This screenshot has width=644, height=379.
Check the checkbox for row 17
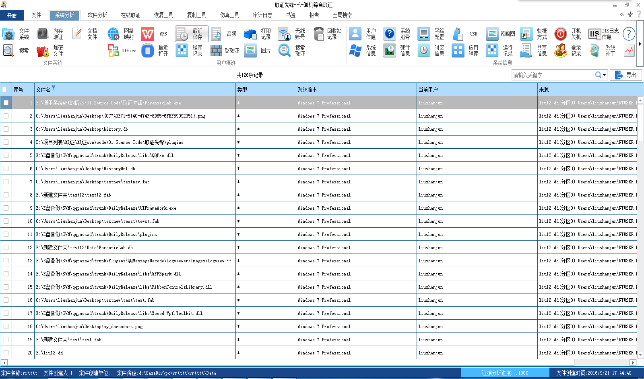[6, 313]
